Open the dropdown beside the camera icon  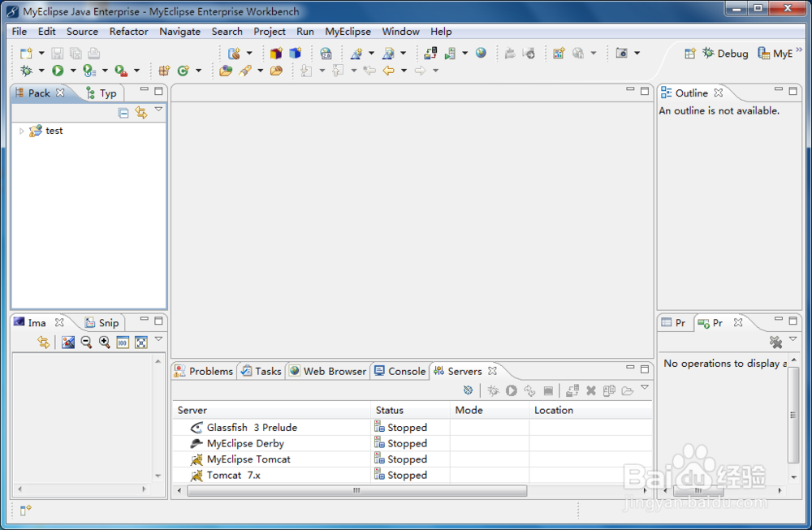tap(637, 53)
